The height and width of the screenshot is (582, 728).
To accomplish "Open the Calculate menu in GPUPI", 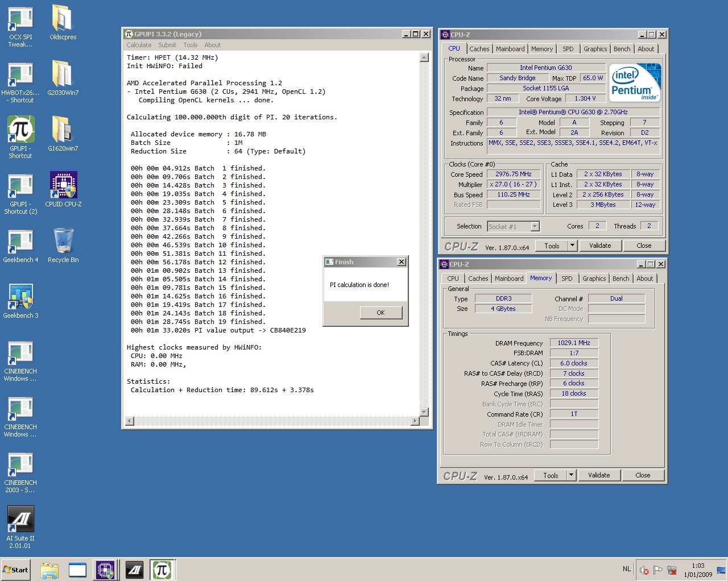I will [139, 45].
